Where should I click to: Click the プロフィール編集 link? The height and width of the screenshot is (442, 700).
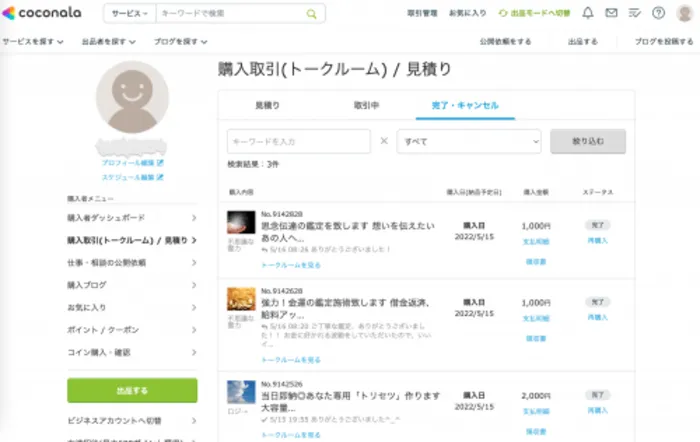tap(131, 162)
